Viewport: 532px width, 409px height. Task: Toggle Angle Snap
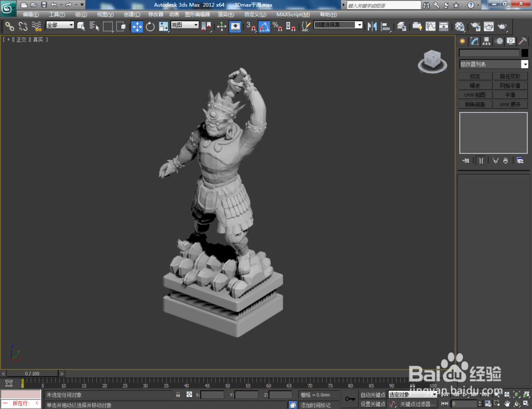[x=264, y=27]
